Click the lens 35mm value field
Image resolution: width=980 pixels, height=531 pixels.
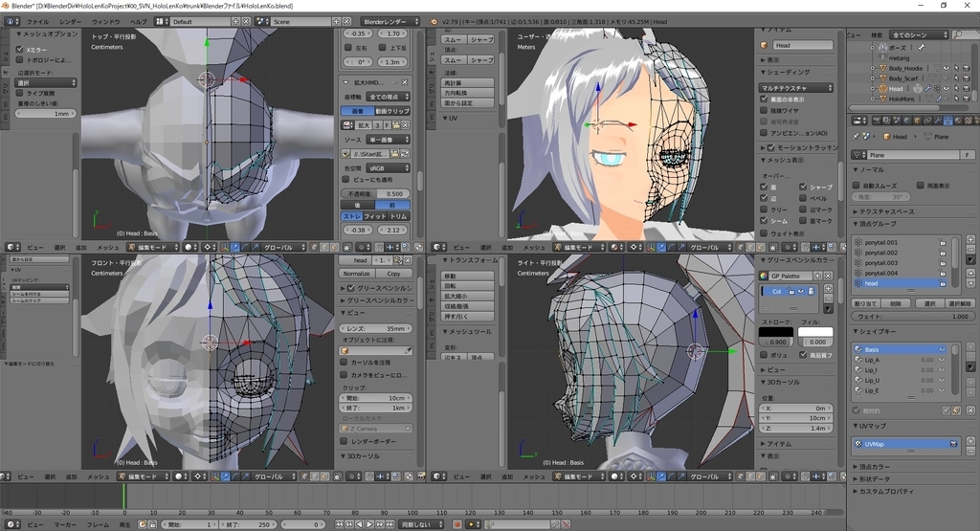click(x=375, y=328)
